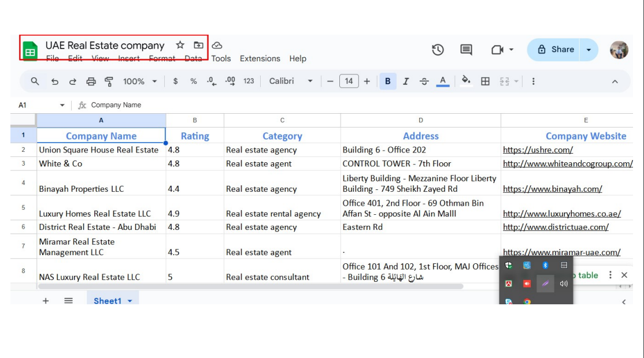Print the spreadsheet
This screenshot has width=644, height=358.
(91, 81)
